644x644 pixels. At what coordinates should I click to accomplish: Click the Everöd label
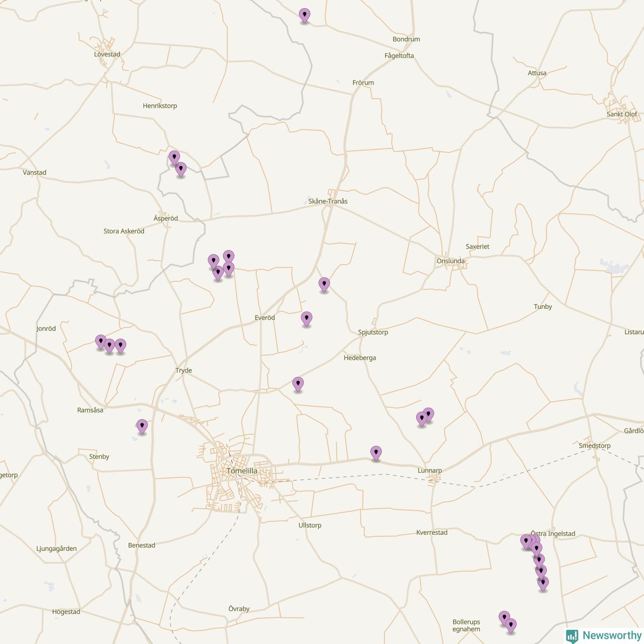[265, 318]
